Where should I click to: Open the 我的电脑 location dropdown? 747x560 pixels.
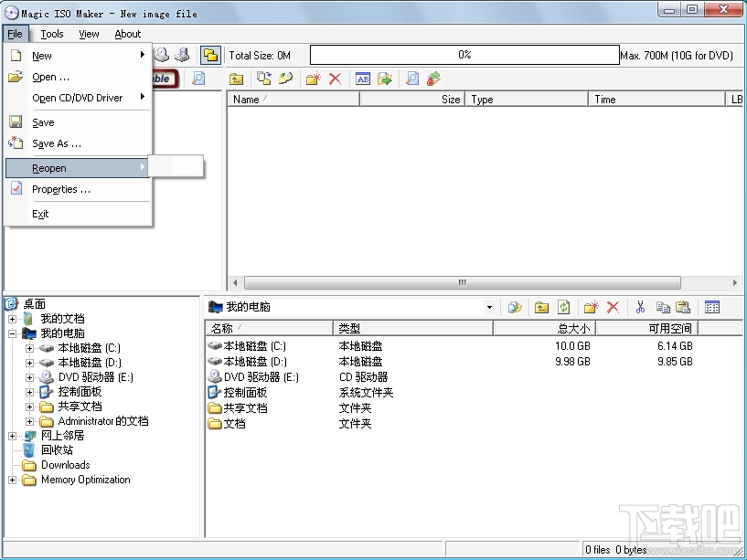point(489,307)
